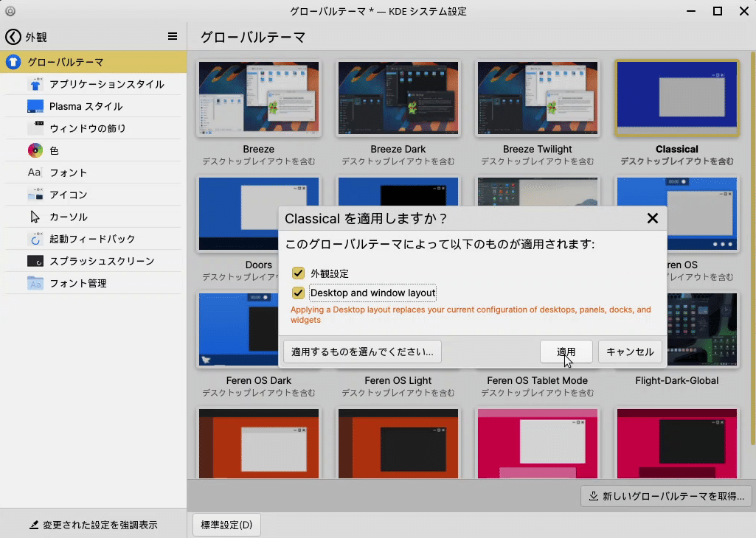This screenshot has height=538, width=756.
Task: Click the Feren OS Light label
Action: [x=398, y=380]
